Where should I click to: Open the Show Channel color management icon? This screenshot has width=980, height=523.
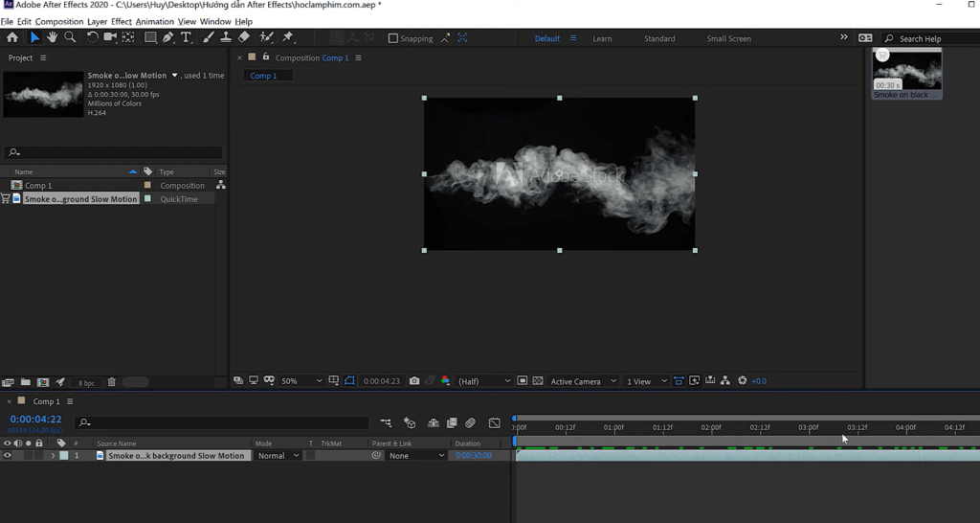[445, 381]
